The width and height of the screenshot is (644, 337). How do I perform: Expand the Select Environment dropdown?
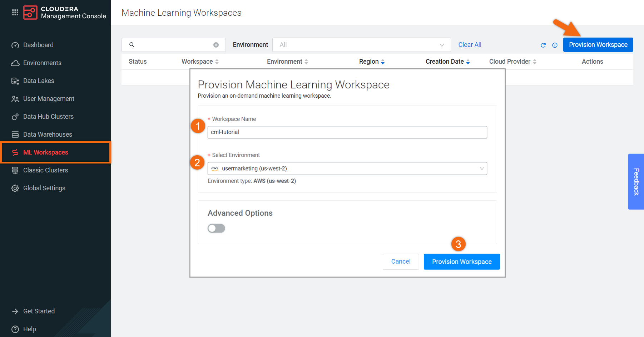[x=482, y=168]
